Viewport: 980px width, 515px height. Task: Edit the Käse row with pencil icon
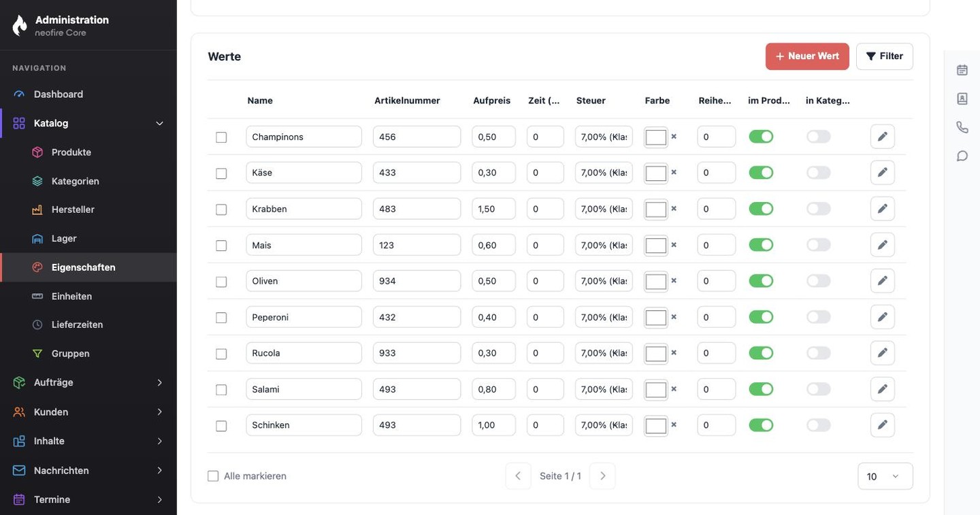[x=883, y=173]
